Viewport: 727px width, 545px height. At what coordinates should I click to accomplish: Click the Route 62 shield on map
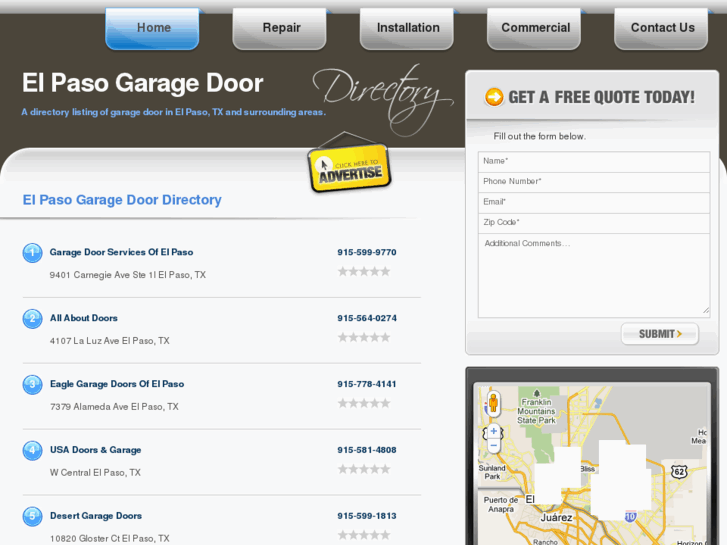[679, 472]
